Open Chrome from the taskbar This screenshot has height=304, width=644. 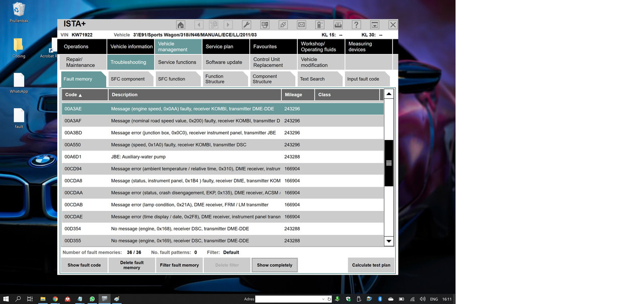pyautogui.click(x=55, y=299)
